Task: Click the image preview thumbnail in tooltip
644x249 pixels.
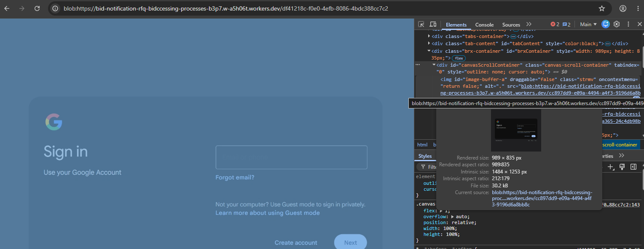Action: click(x=516, y=130)
